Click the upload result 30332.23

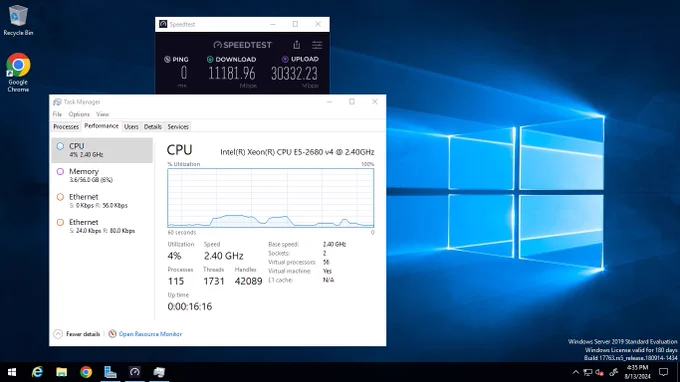(294, 73)
